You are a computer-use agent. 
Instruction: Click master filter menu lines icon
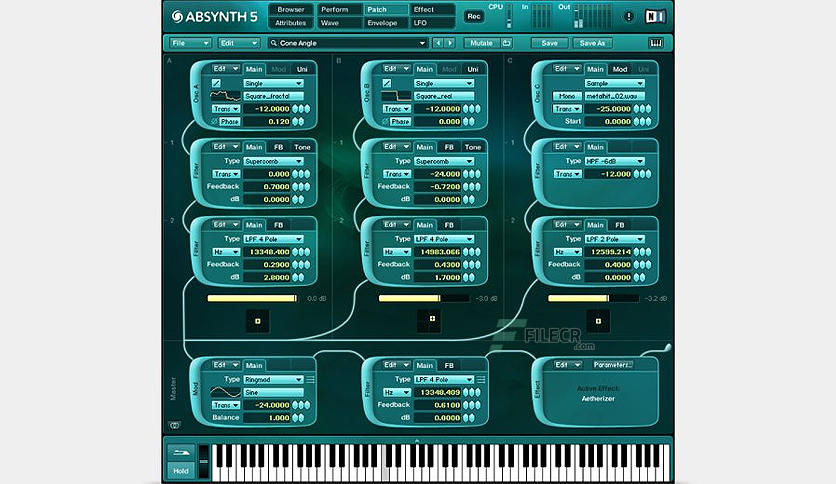click(x=481, y=380)
